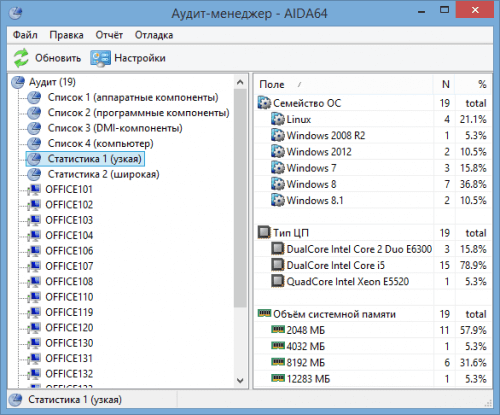Click the 12283 МБ memory row
Screen dimensions: 500x415
coord(373,379)
